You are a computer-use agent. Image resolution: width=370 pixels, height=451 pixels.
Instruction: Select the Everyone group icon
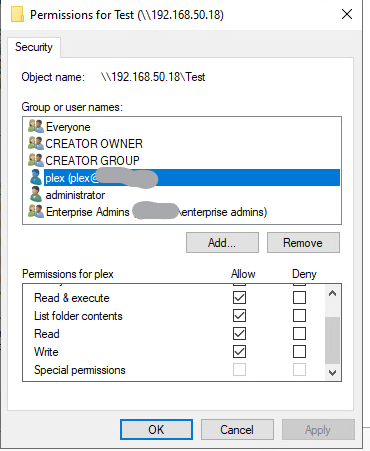point(36,127)
